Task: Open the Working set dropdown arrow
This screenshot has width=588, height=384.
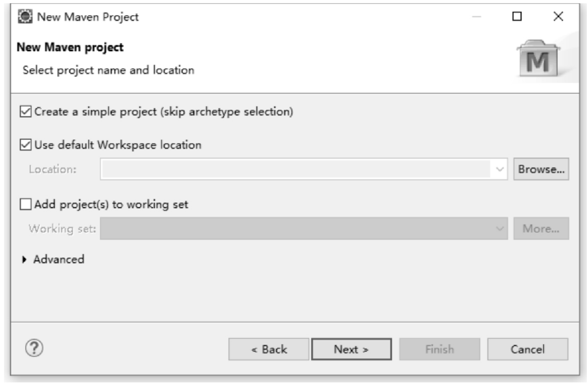Action: point(500,228)
